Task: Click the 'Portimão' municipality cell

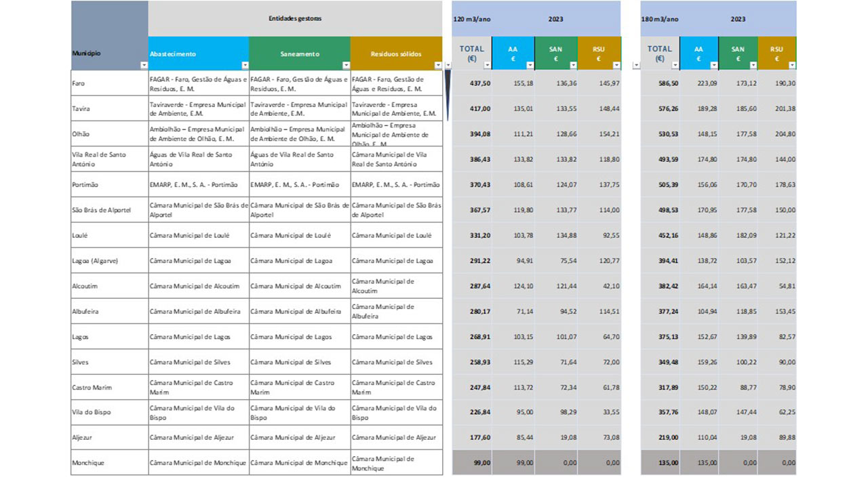Action: [x=109, y=184]
